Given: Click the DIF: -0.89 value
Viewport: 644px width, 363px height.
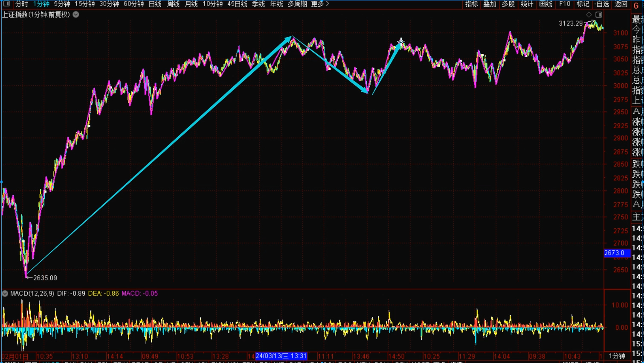Looking at the screenshot, I should point(71,293).
